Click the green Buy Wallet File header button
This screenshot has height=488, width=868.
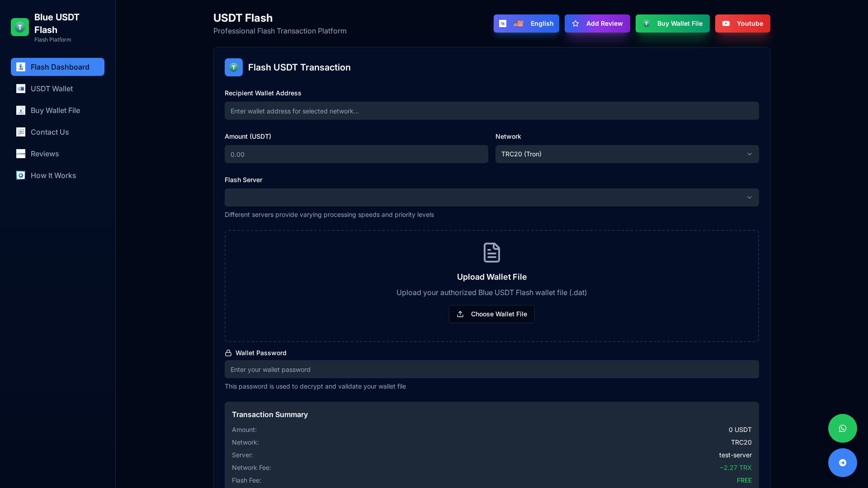673,23
